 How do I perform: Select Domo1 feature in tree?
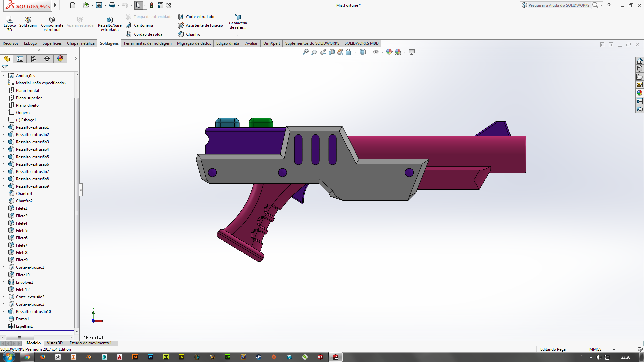coord(22,319)
